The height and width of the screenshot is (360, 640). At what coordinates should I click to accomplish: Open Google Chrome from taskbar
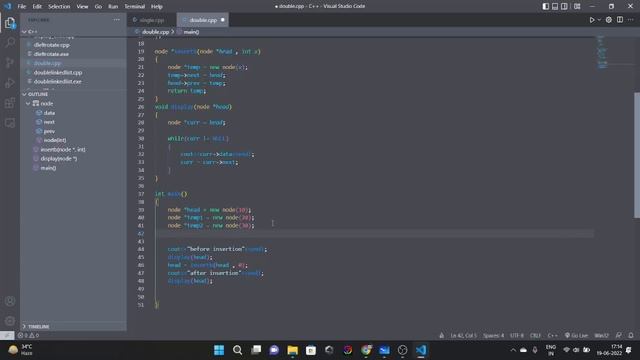[366, 350]
